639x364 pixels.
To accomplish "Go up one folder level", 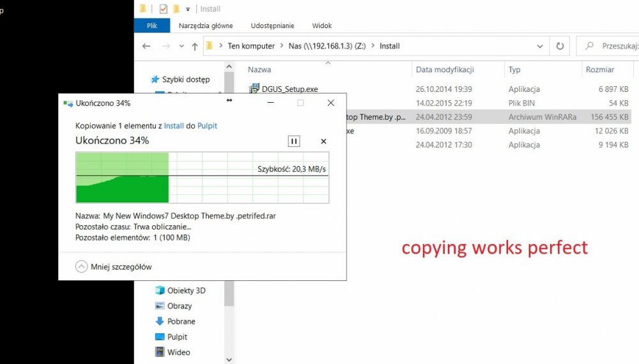I will click(x=195, y=47).
